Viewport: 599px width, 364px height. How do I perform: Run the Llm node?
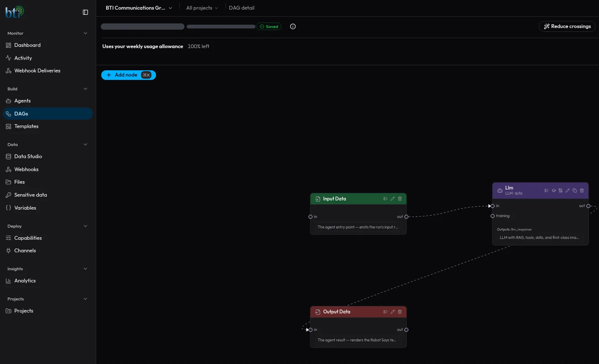(546, 190)
